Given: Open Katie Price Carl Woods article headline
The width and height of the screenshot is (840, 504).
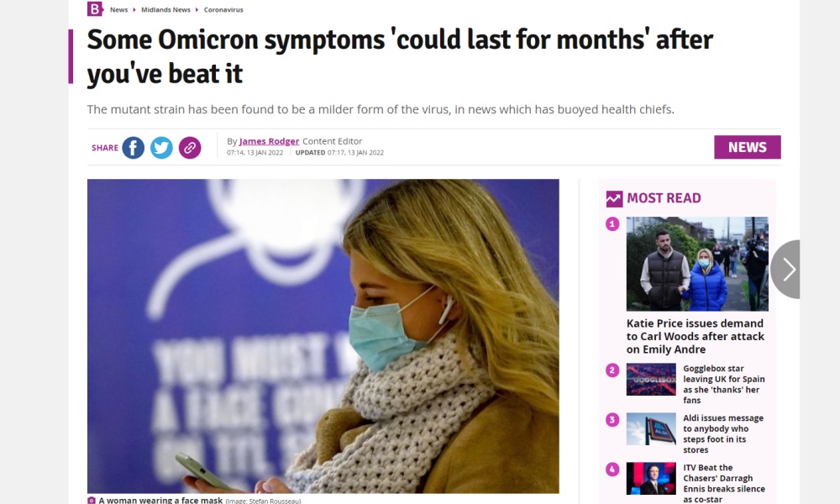Looking at the screenshot, I should 696,336.
